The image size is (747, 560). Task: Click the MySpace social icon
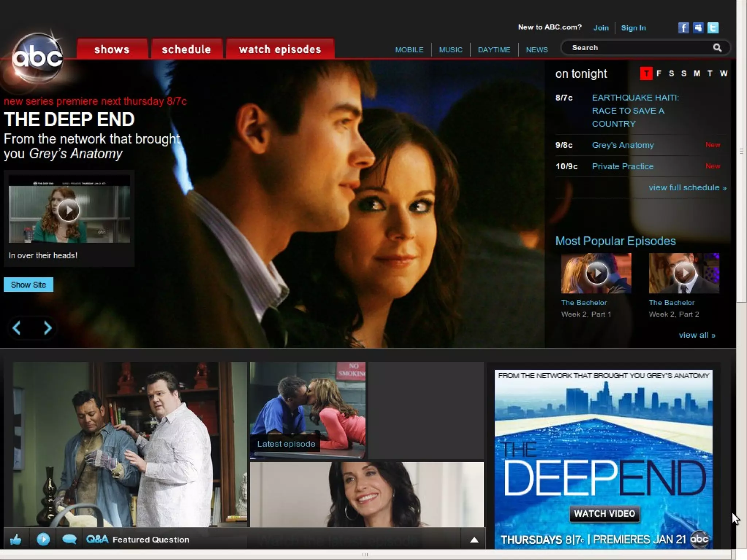698,28
